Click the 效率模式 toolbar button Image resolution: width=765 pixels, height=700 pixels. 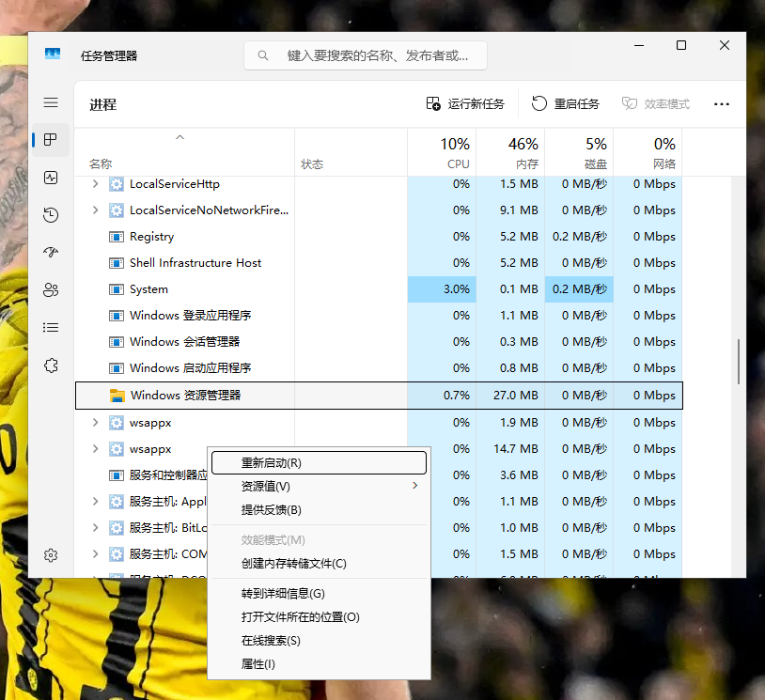coord(656,104)
